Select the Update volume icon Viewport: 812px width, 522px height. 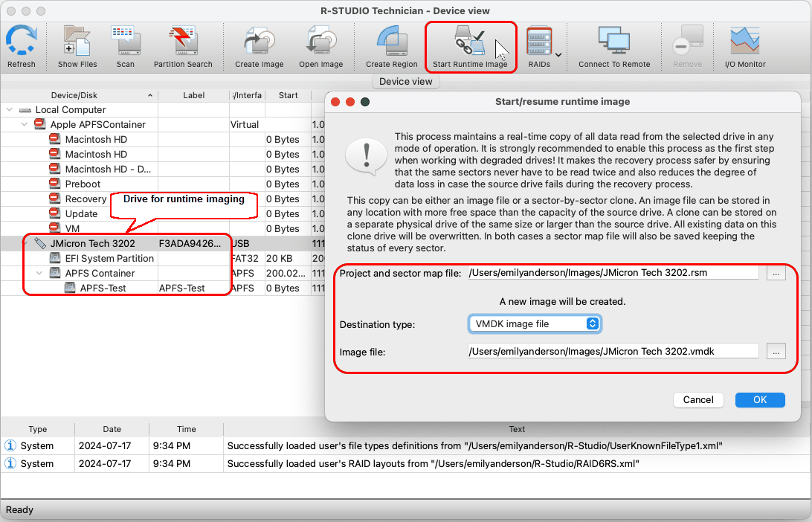(55, 213)
